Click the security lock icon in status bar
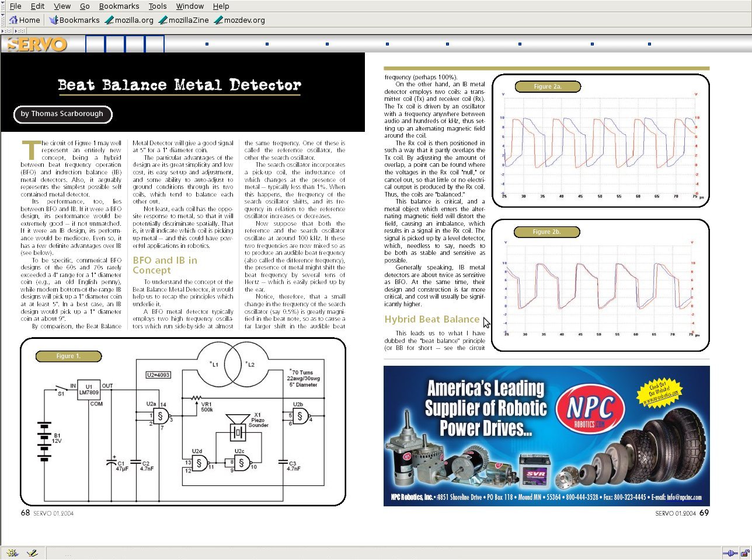This screenshot has height=560, width=752. coord(746,553)
